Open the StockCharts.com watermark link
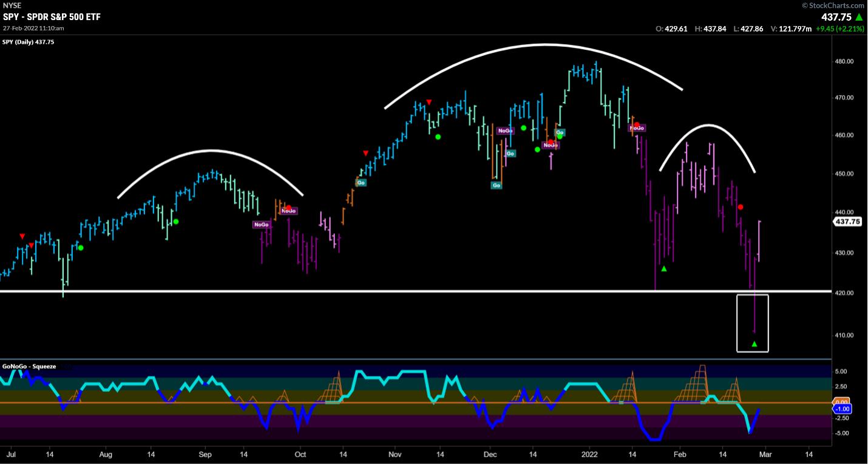 point(834,5)
